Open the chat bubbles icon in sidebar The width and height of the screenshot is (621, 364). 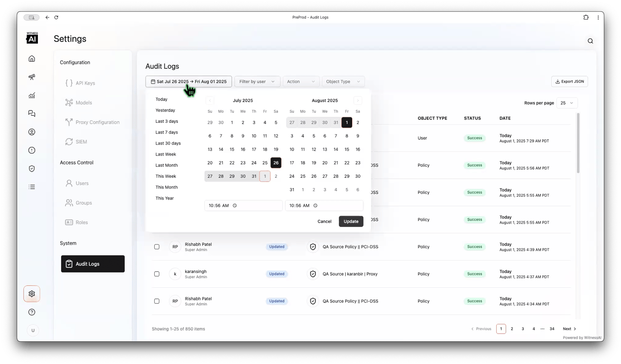tap(32, 114)
